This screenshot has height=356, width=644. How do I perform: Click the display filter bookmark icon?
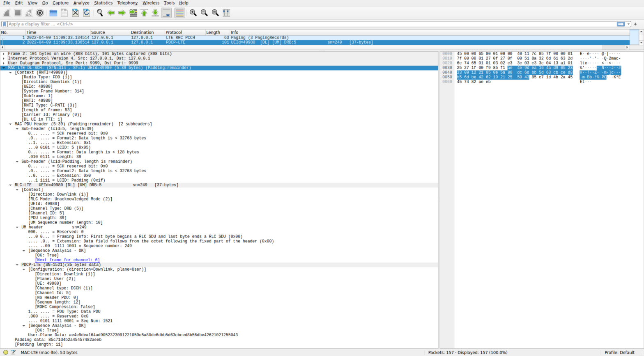(x=5, y=24)
